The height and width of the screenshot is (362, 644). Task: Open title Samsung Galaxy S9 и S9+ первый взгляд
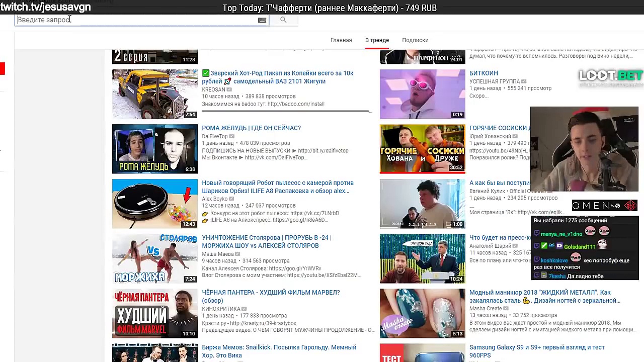coord(537,351)
